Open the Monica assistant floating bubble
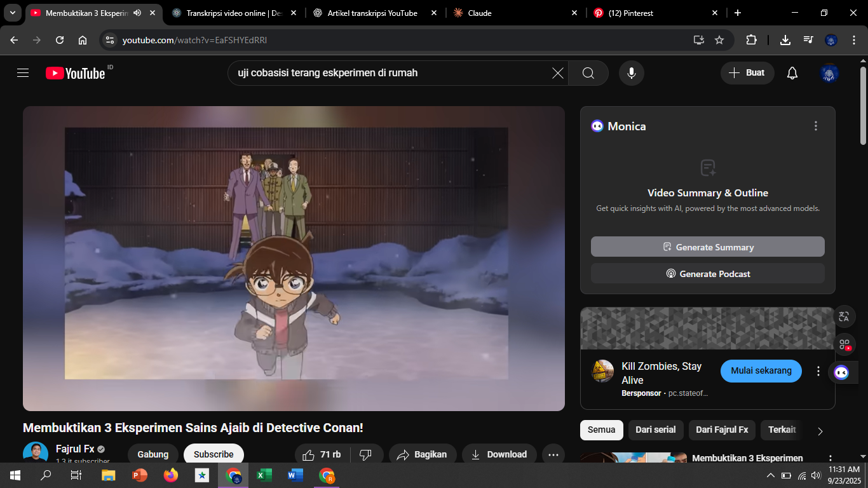Screen dimensions: 868x488 coord(841,372)
